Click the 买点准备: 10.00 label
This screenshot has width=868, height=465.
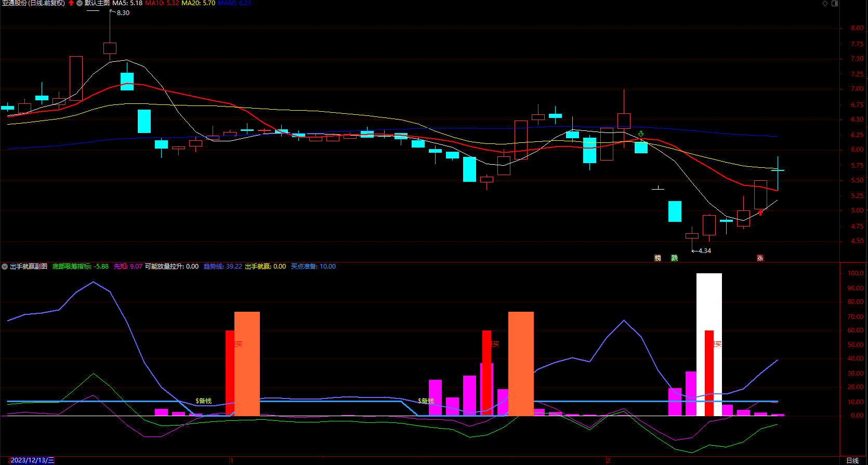click(x=313, y=267)
